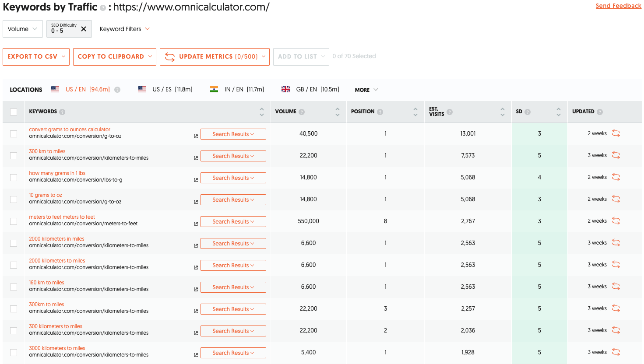Screen dimensions: 644x364
Task: Select all keywords with header checkbox
Action: pyautogui.click(x=14, y=112)
